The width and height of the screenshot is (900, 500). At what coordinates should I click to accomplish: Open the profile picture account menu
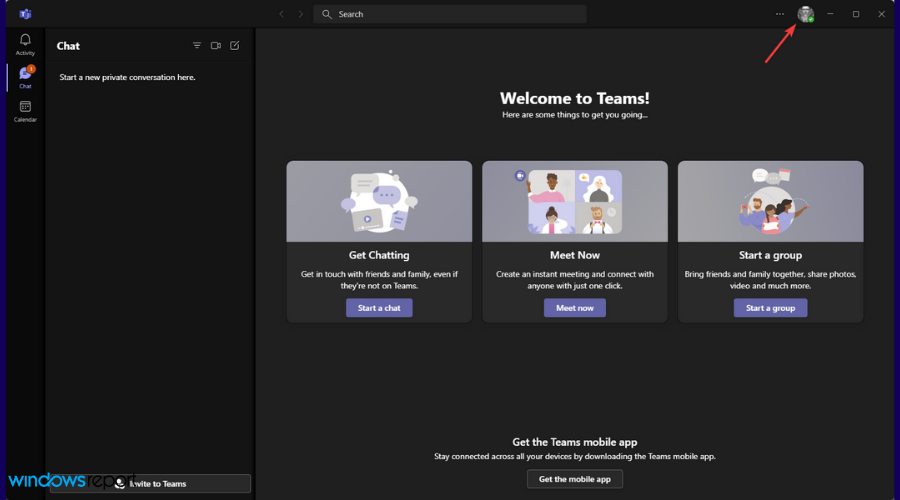point(806,14)
